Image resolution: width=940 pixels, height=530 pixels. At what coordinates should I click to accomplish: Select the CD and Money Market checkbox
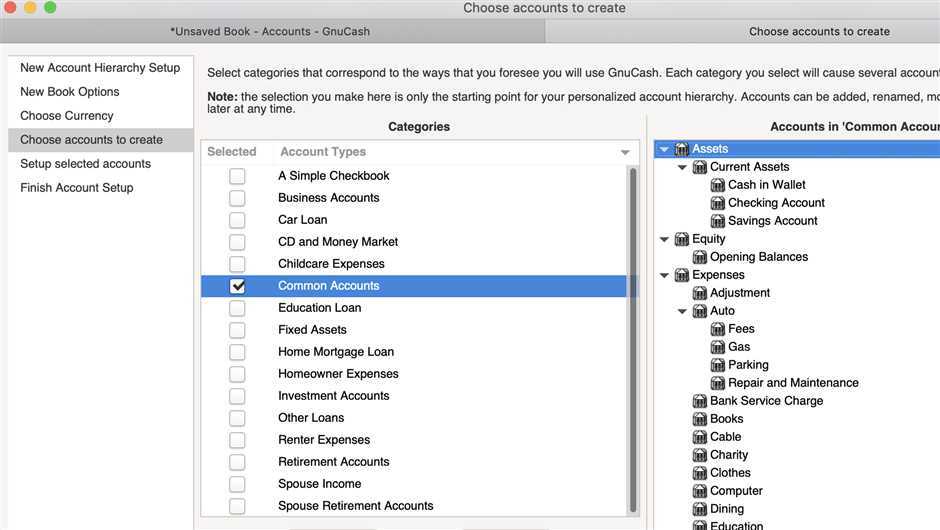237,242
